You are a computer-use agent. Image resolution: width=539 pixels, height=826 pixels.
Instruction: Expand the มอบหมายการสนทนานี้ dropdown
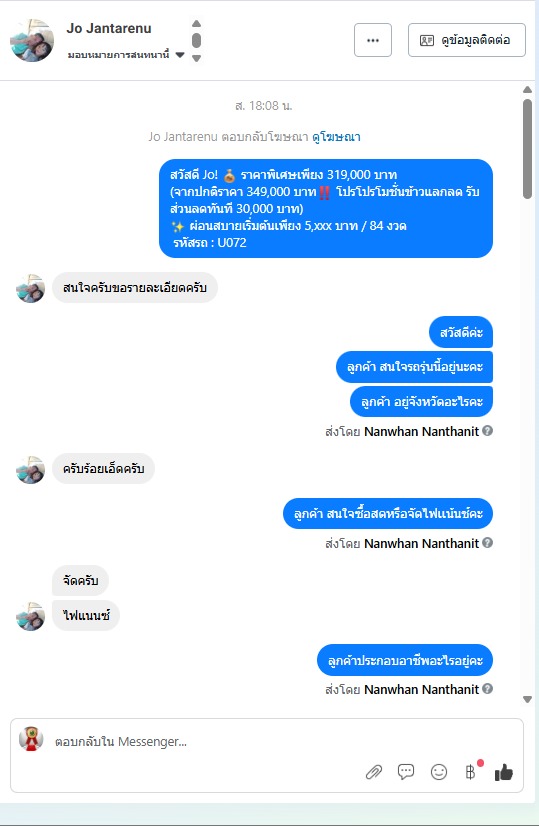pos(180,55)
